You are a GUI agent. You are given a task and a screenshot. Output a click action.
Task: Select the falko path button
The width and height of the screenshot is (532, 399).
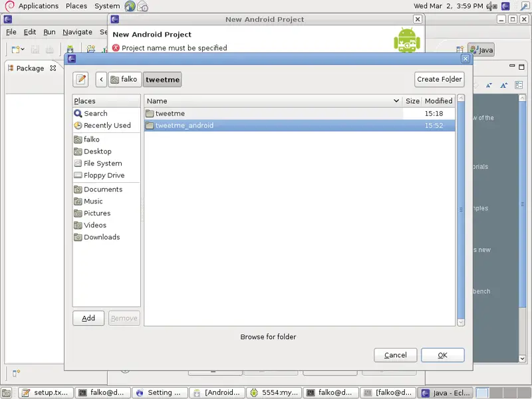(124, 79)
